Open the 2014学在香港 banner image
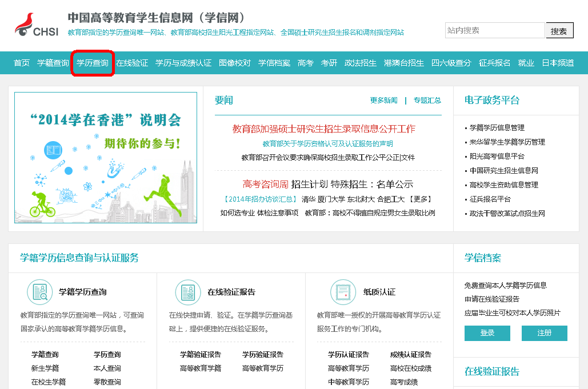The height and width of the screenshot is (389, 588). [x=106, y=158]
